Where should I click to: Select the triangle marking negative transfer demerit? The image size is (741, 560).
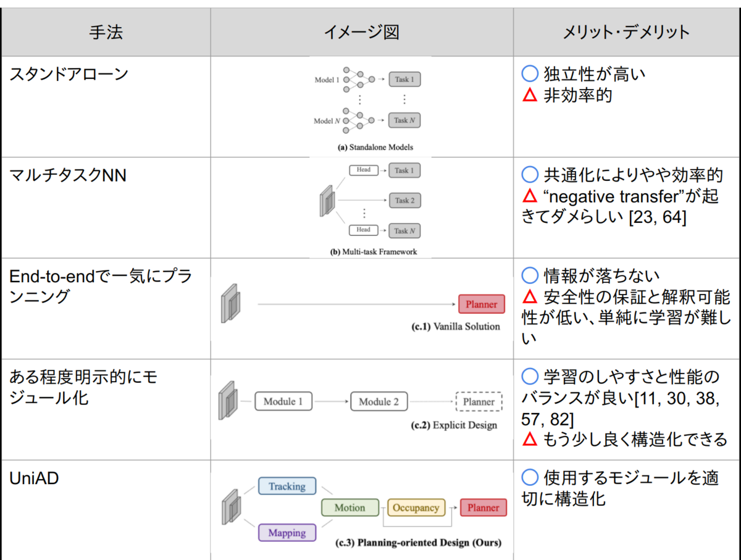[x=529, y=196]
